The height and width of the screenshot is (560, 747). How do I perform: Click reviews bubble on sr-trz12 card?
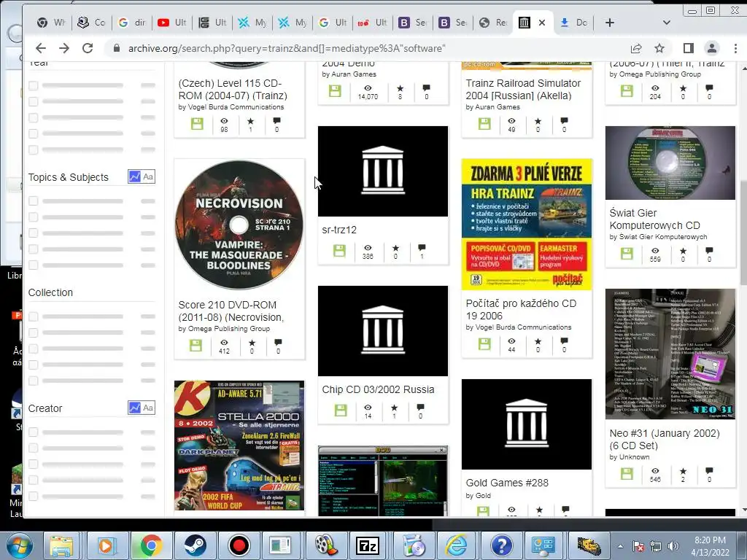click(x=422, y=248)
